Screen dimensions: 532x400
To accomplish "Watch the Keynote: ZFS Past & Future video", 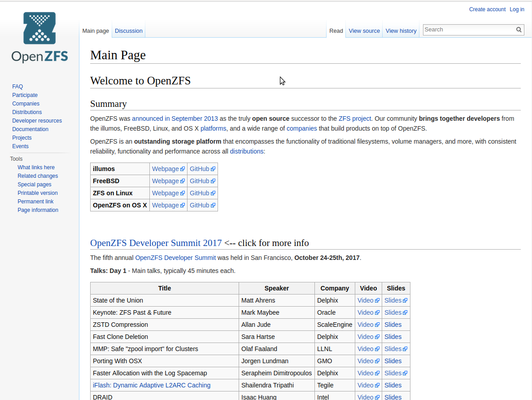I will point(368,312).
